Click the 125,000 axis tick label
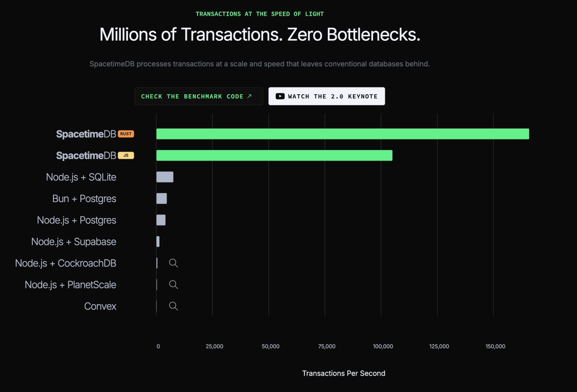The width and height of the screenshot is (577, 392). coord(439,346)
